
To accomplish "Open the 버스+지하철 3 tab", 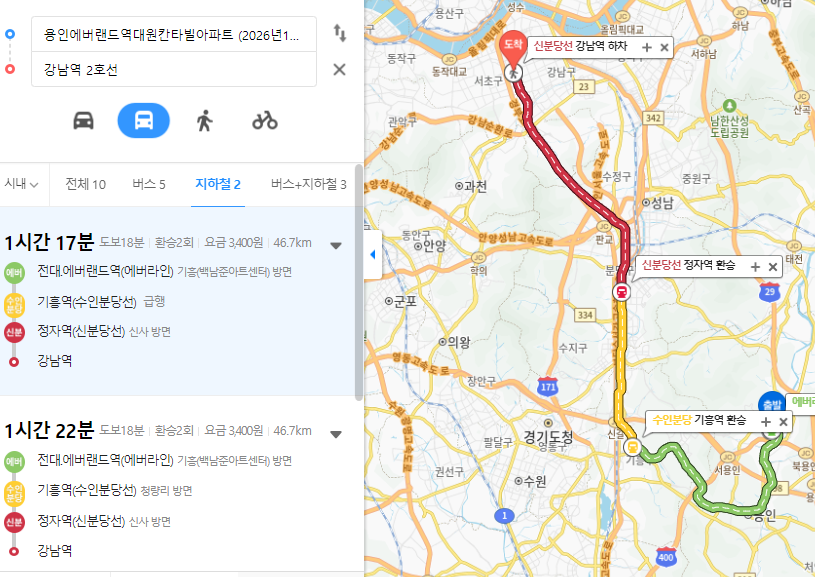I will point(309,184).
